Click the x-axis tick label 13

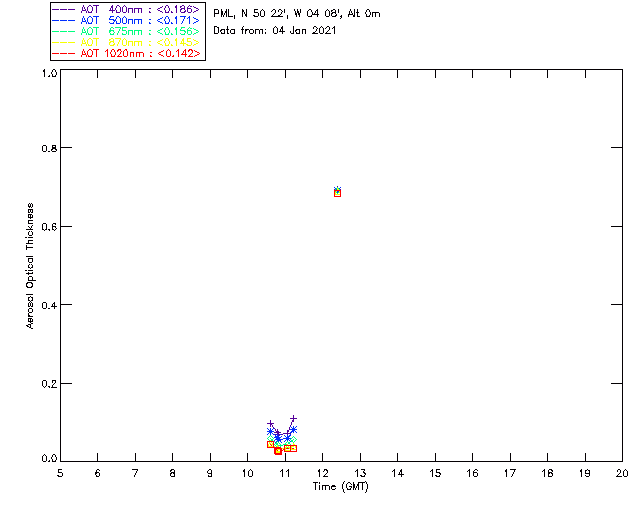point(360,473)
